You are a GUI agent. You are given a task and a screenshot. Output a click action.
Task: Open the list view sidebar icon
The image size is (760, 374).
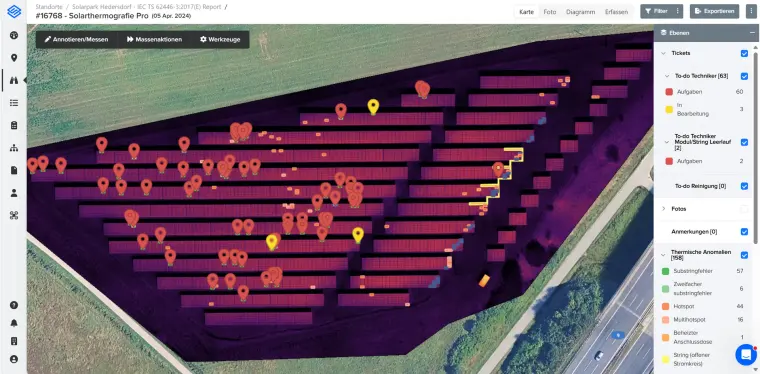(x=14, y=103)
